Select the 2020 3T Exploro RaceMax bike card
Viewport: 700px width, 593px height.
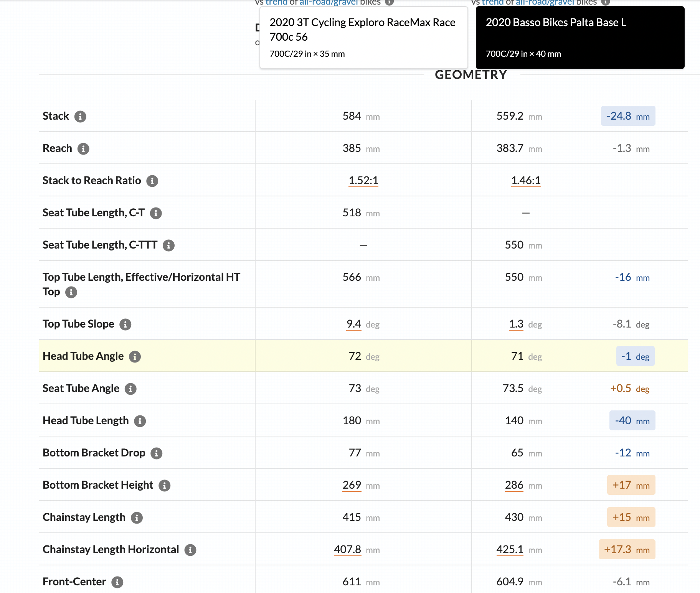[363, 38]
